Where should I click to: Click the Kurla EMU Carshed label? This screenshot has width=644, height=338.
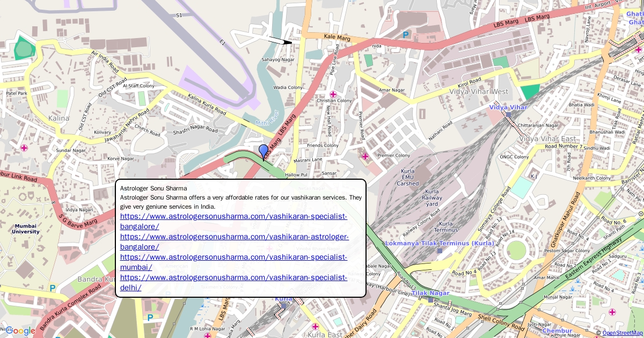pos(407,177)
